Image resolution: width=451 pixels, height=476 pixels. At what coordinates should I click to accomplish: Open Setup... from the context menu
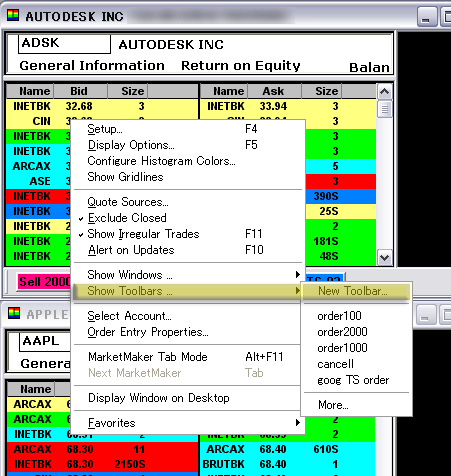(188, 129)
